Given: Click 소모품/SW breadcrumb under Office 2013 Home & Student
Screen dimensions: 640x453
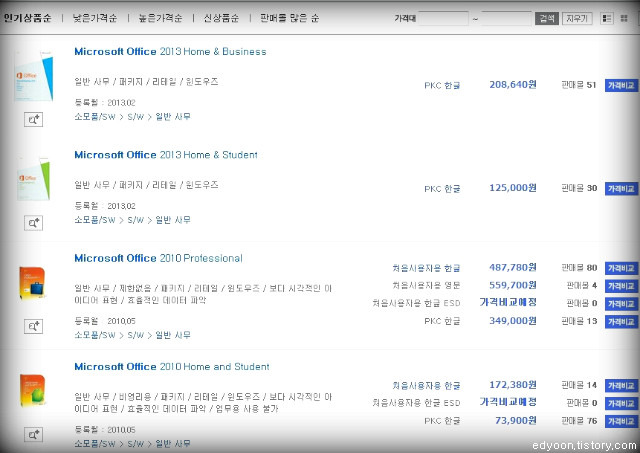Looking at the screenshot, I should [95, 220].
